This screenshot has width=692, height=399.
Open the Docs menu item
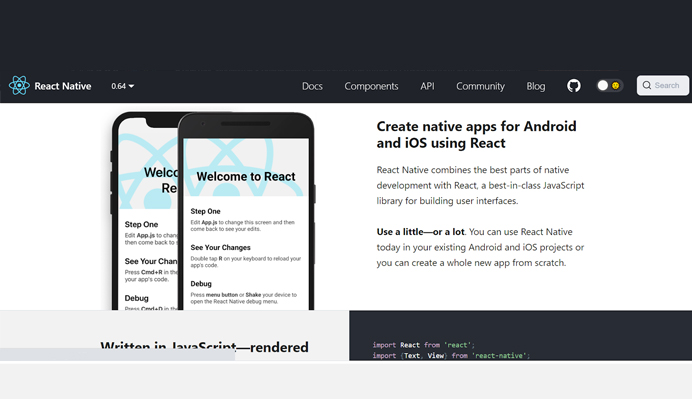(x=312, y=86)
